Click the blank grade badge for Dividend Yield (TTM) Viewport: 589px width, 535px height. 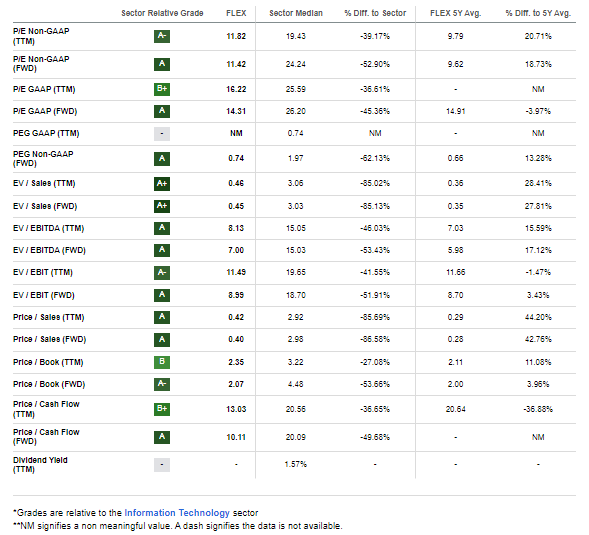pos(162,465)
